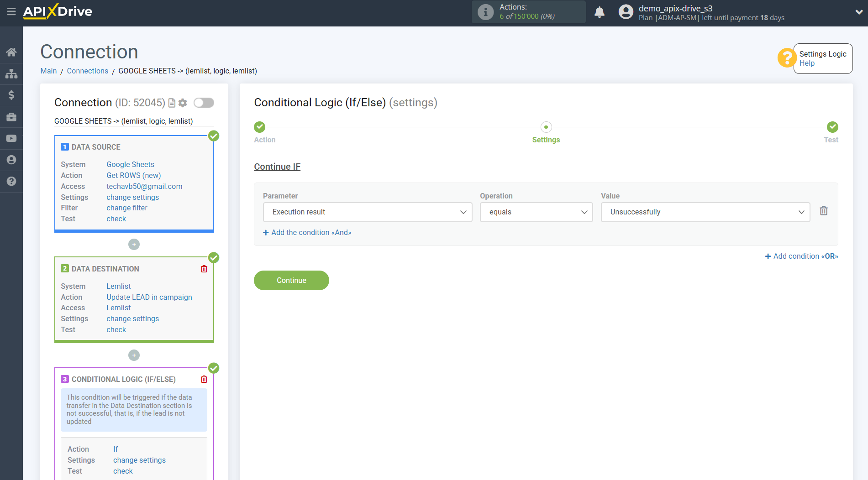Screen dimensions: 868x480
Task: Click Main breadcrumb link
Action: 48,71
